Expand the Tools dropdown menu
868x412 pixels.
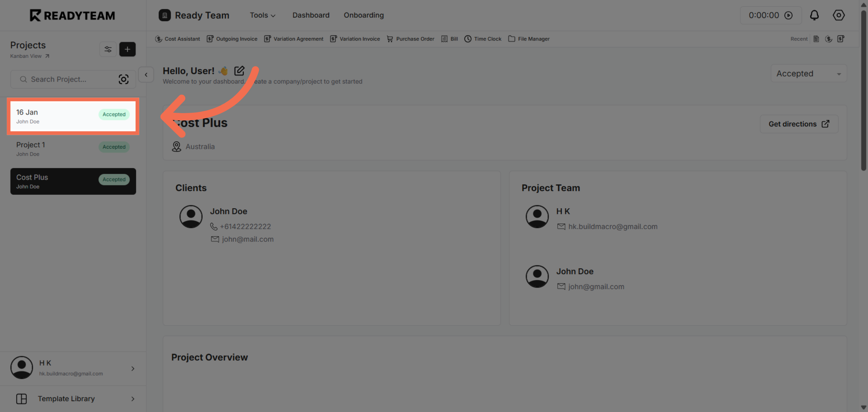(263, 15)
